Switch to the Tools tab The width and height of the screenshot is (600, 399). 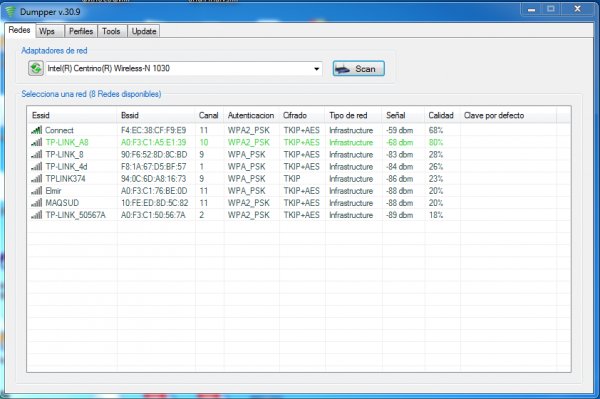pyautogui.click(x=111, y=31)
